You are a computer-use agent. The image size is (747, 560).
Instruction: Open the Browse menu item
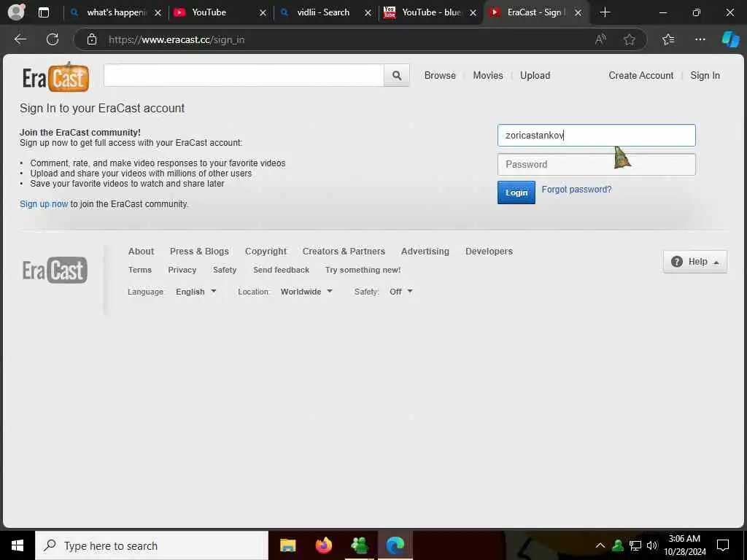pyautogui.click(x=440, y=75)
